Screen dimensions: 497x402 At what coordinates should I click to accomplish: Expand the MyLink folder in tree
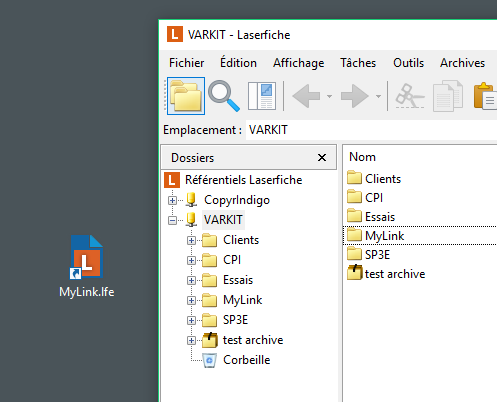[x=191, y=300]
